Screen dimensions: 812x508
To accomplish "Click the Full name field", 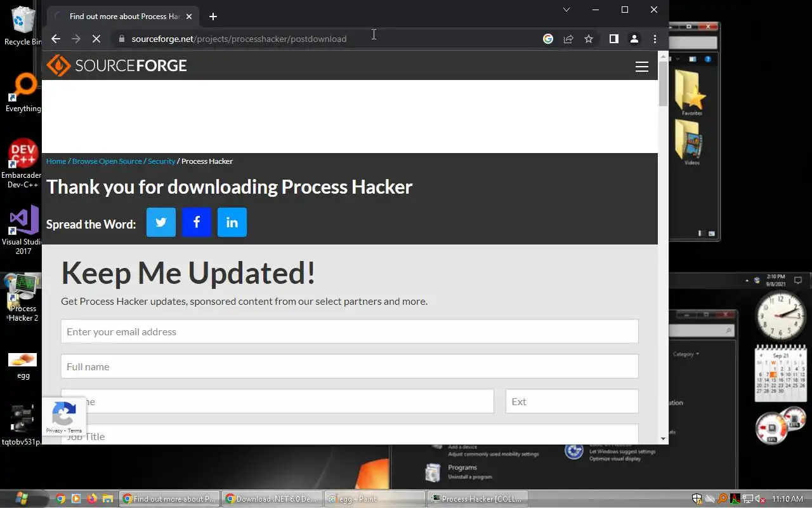I will (x=350, y=366).
